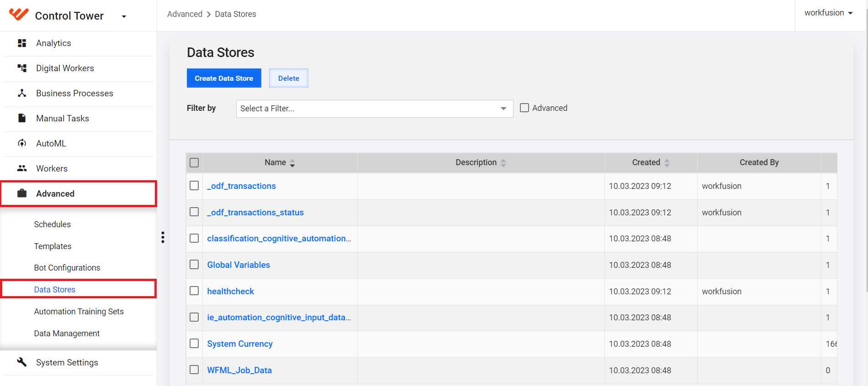The width and height of the screenshot is (868, 386).
Task: Enable the Advanced filter checkbox
Action: pos(524,108)
